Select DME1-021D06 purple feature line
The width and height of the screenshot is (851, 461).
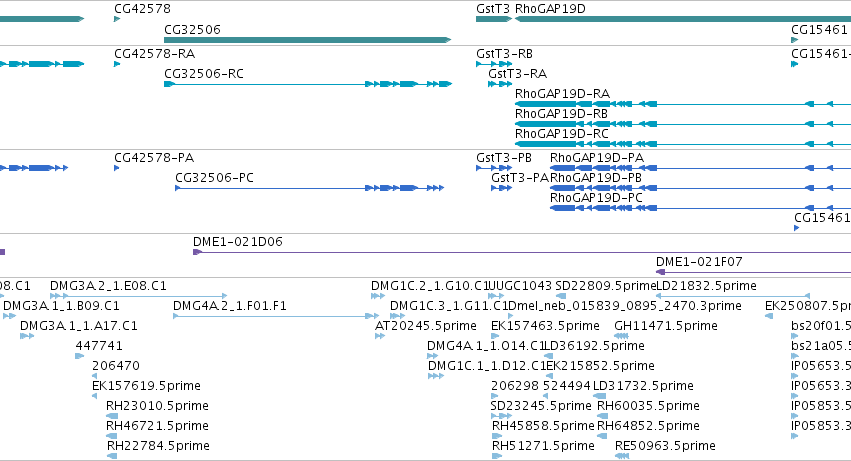[x=522, y=252]
